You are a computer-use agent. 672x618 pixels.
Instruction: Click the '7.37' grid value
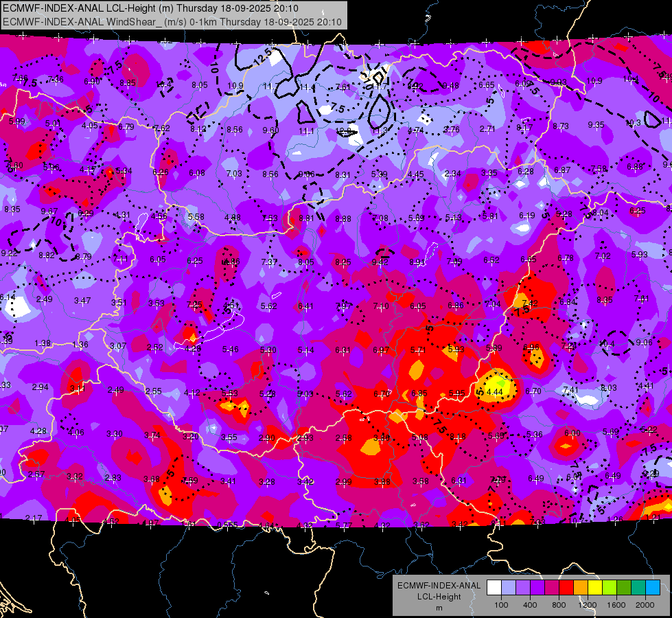pyautogui.click(x=269, y=262)
